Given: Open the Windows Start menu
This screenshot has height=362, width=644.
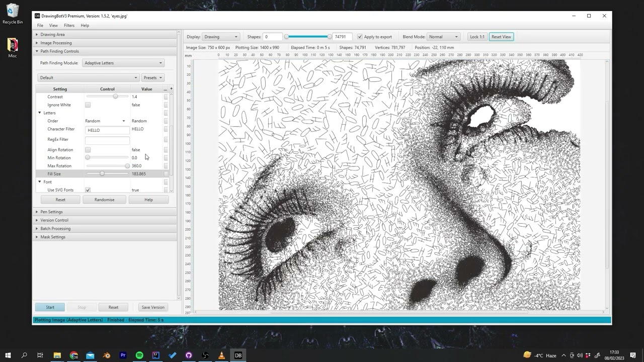Looking at the screenshot, I should pos(8,355).
